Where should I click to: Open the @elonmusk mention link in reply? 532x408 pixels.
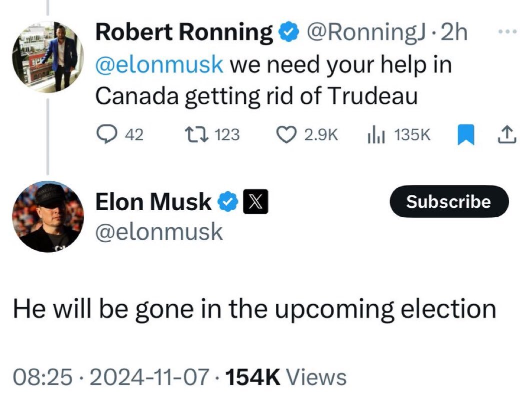[159, 64]
